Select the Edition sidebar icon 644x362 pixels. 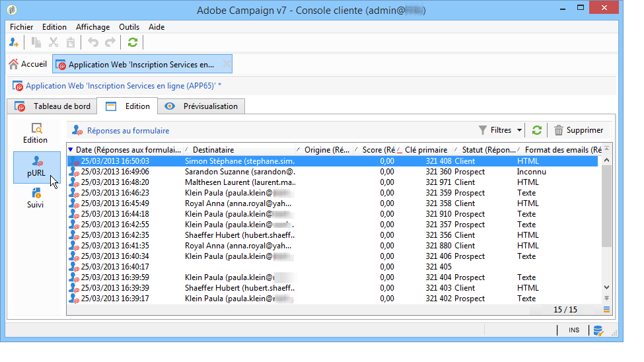coord(35,133)
